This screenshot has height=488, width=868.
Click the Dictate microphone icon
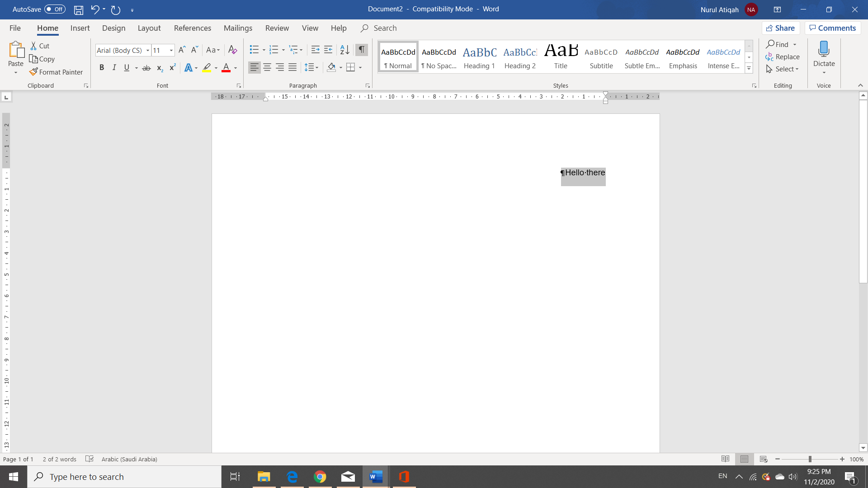tap(824, 49)
